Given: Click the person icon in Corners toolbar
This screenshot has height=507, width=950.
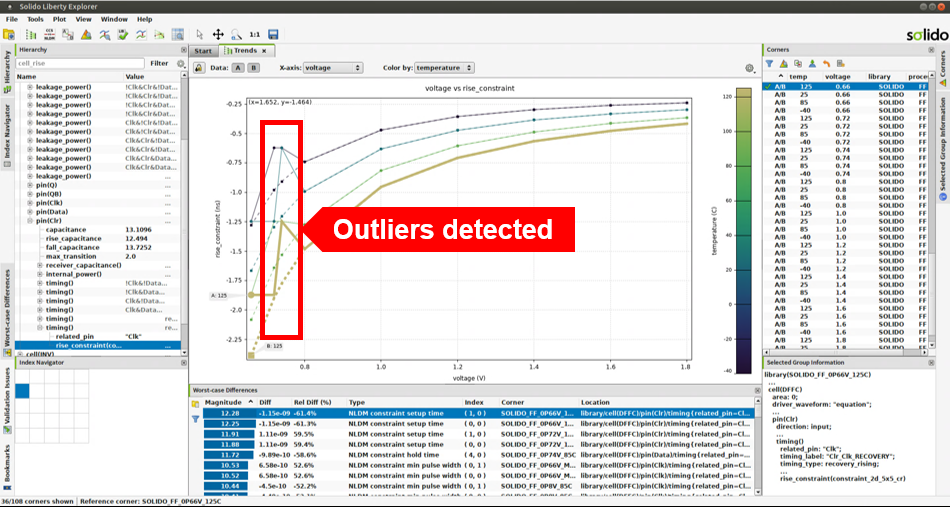Looking at the screenshot, I should coord(811,63).
